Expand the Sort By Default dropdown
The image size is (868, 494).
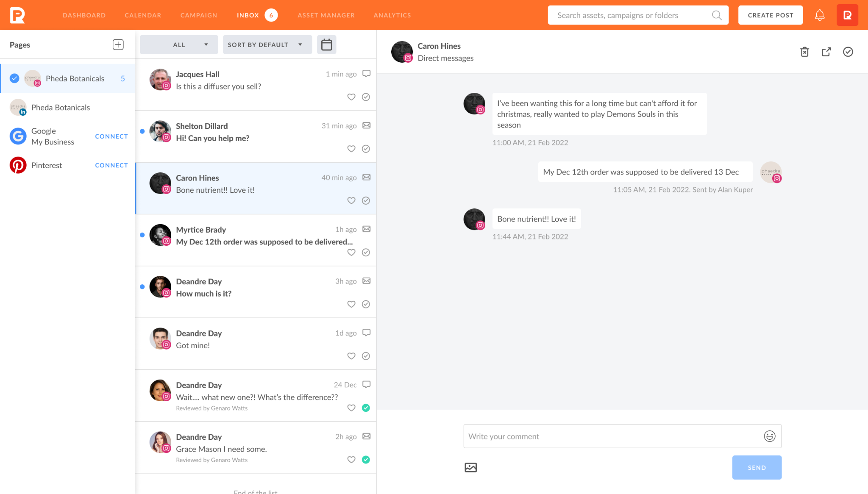click(267, 44)
